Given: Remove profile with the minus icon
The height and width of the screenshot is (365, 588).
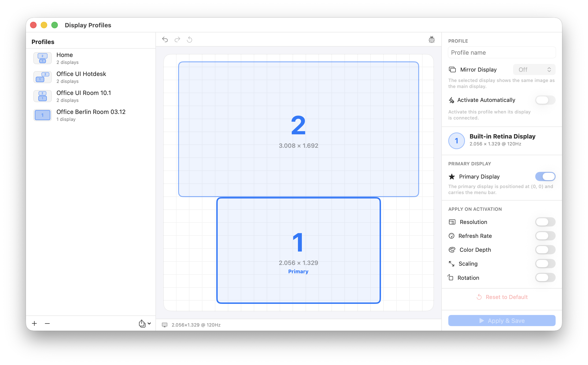Looking at the screenshot, I should (47, 323).
